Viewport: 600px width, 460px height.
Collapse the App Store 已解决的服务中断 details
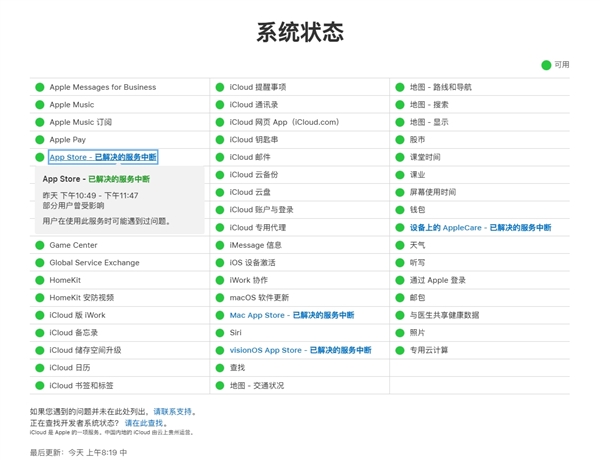103,157
